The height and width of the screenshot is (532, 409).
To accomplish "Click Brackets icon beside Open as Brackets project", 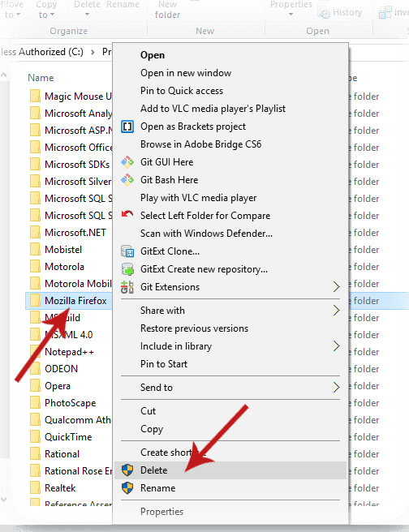I will [x=127, y=127].
